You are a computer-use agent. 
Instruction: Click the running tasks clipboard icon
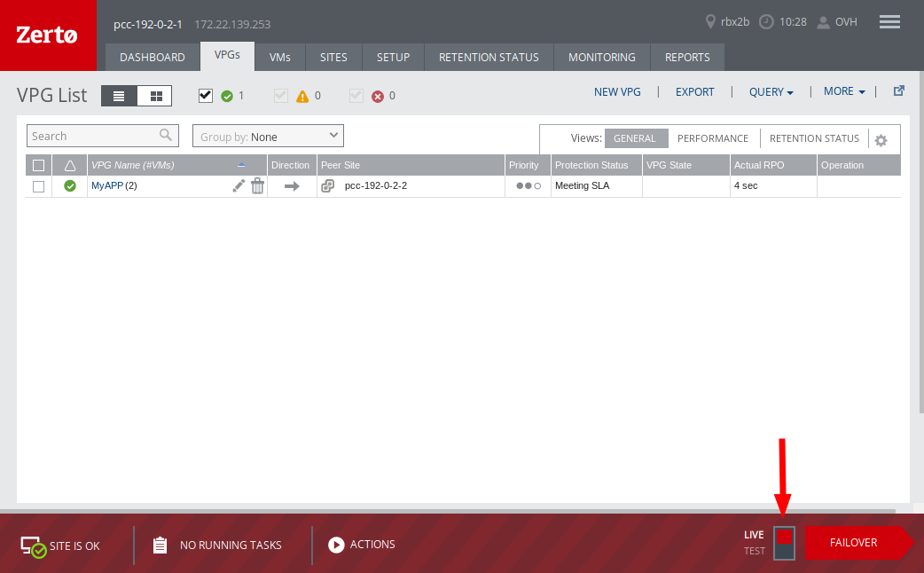coord(161,545)
